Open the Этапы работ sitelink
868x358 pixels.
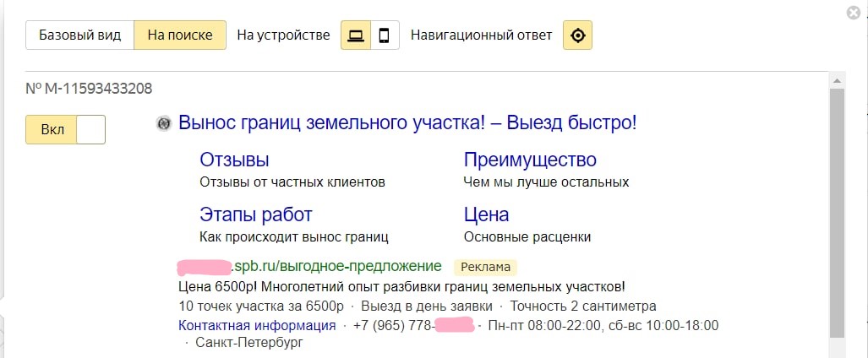[256, 214]
